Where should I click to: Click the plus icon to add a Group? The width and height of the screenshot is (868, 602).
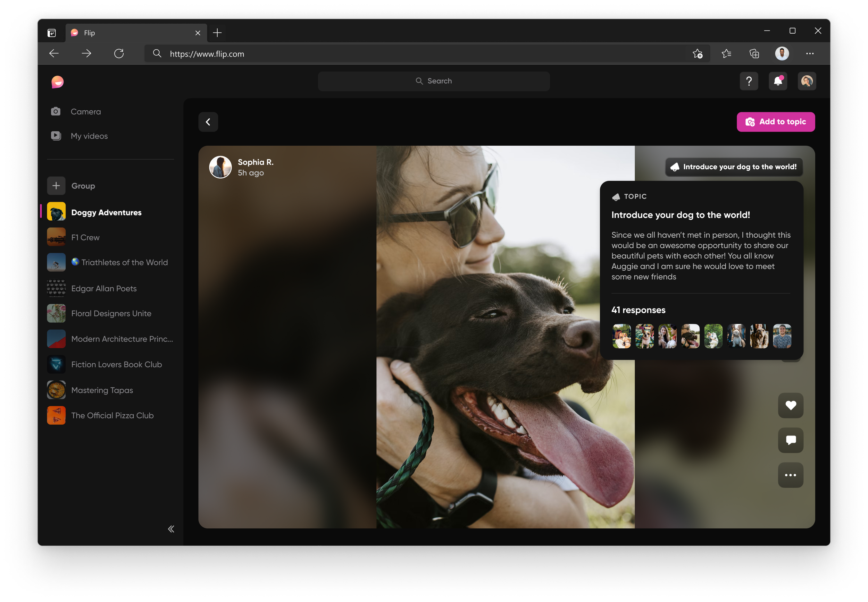pyautogui.click(x=56, y=186)
